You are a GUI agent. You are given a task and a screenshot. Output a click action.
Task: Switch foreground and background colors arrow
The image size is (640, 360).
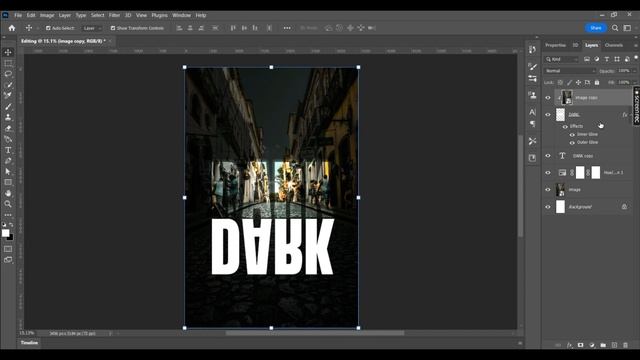click(11, 225)
